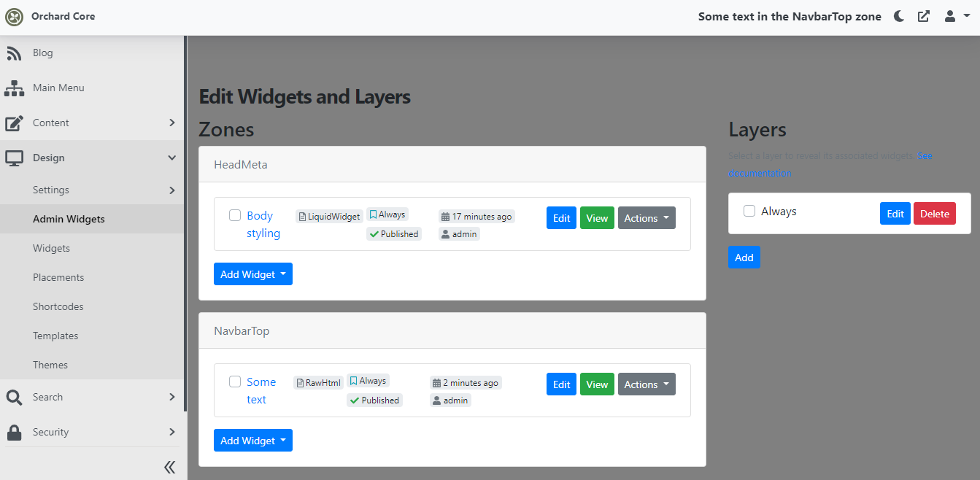Open the Themes menu item
Image resolution: width=980 pixels, height=480 pixels.
(92, 365)
